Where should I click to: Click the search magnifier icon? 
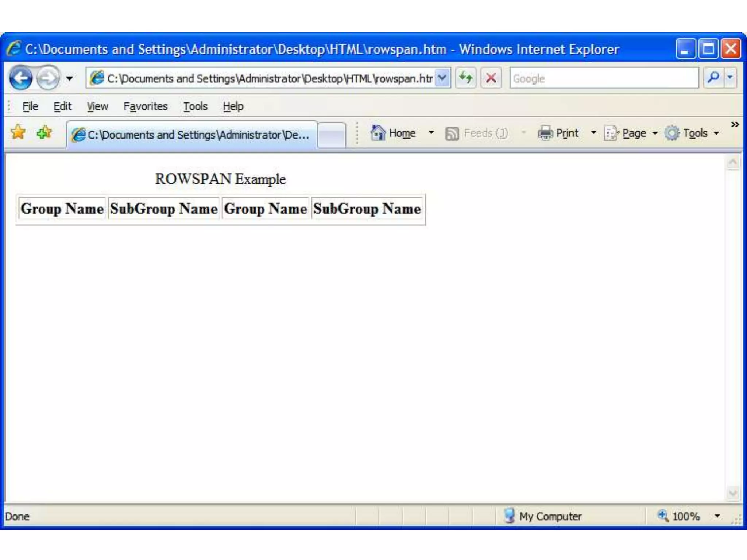click(713, 78)
